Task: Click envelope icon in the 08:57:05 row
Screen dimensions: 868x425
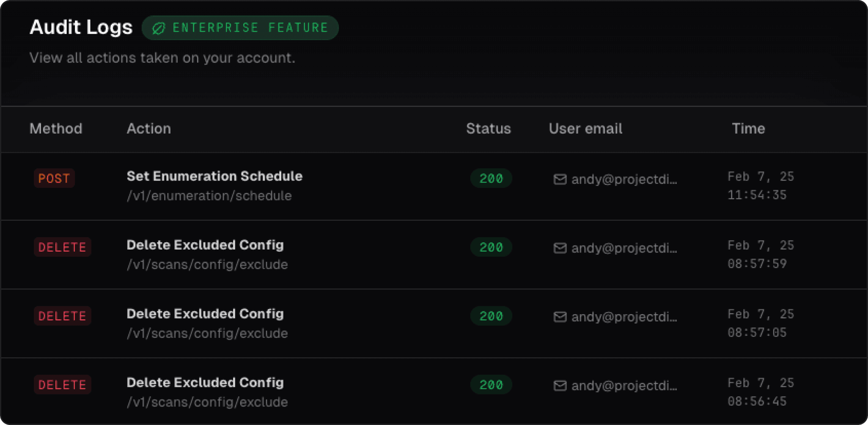Action: (560, 317)
